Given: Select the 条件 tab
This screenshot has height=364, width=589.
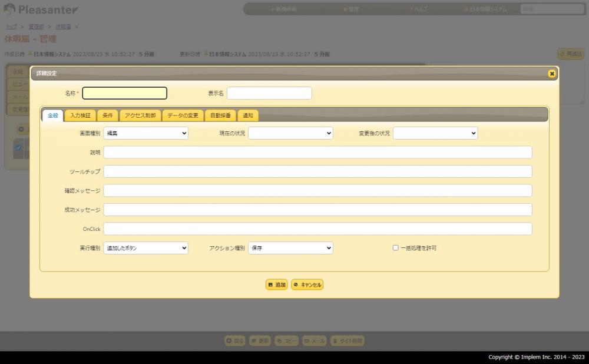Looking at the screenshot, I should (108, 115).
